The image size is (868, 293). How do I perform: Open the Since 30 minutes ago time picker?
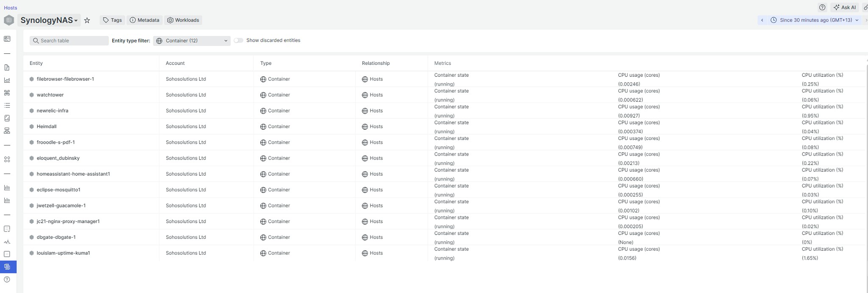coord(815,20)
